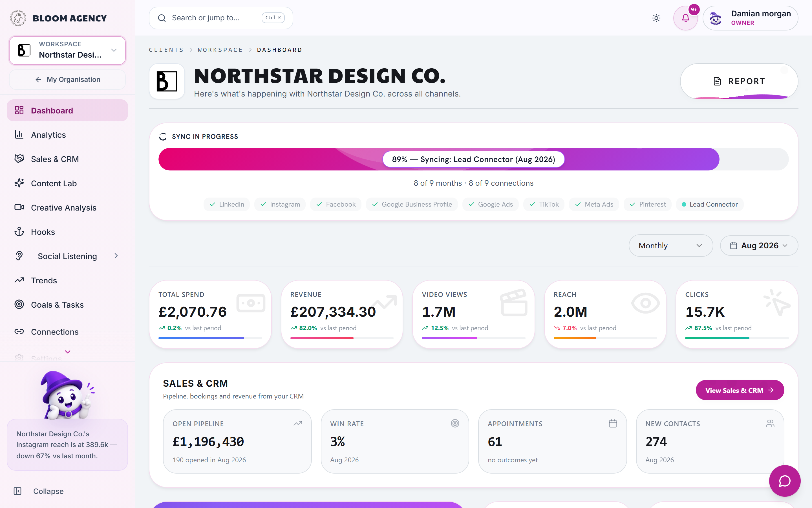812x508 pixels.
Task: Click the Lead Connector sync chip
Action: pyautogui.click(x=710, y=204)
